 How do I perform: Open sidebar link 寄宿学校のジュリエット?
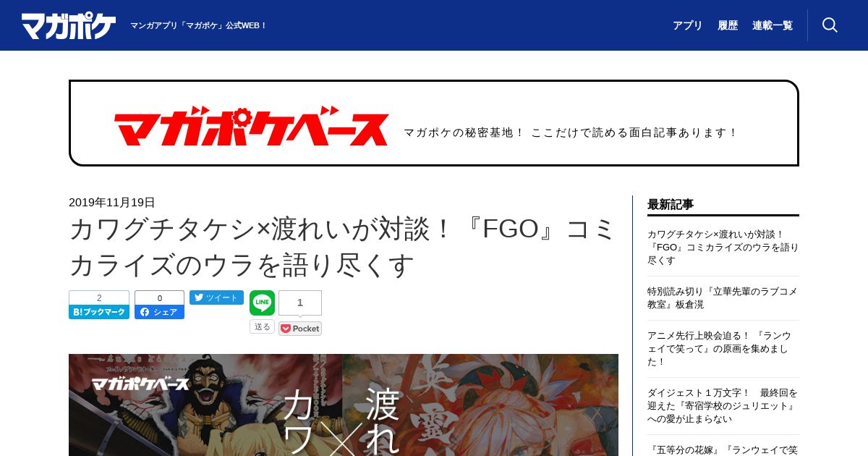point(723,406)
